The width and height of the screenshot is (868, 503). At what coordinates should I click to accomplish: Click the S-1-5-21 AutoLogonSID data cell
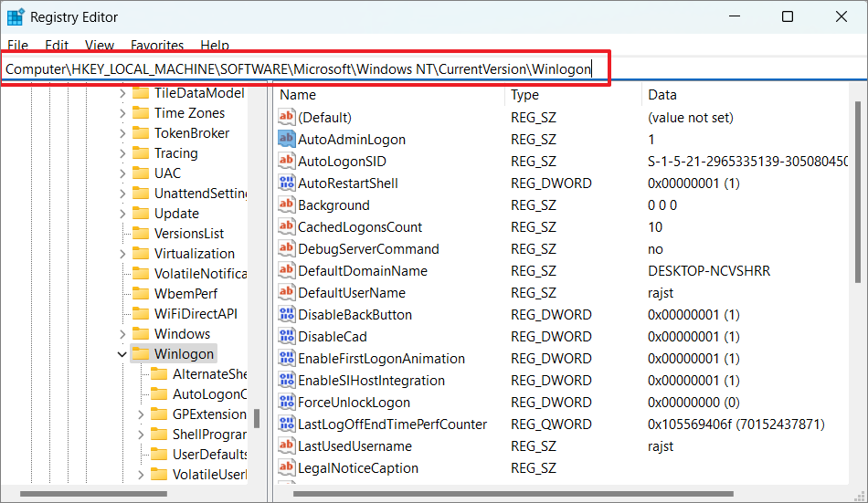tap(747, 162)
